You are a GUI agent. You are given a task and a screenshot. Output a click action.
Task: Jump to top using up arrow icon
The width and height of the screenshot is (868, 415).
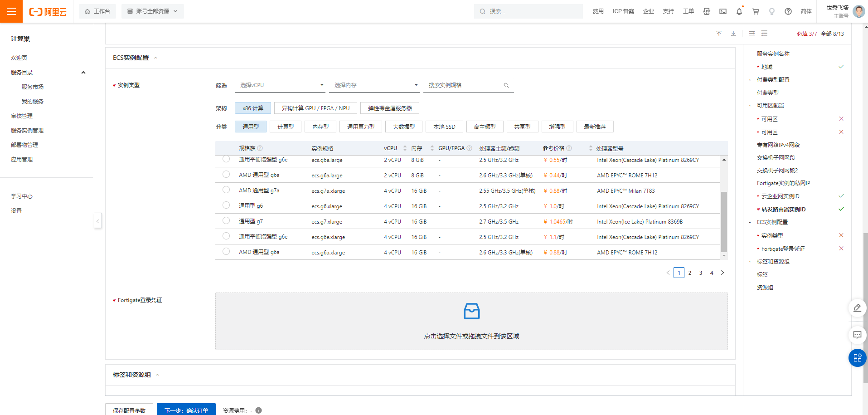(719, 34)
